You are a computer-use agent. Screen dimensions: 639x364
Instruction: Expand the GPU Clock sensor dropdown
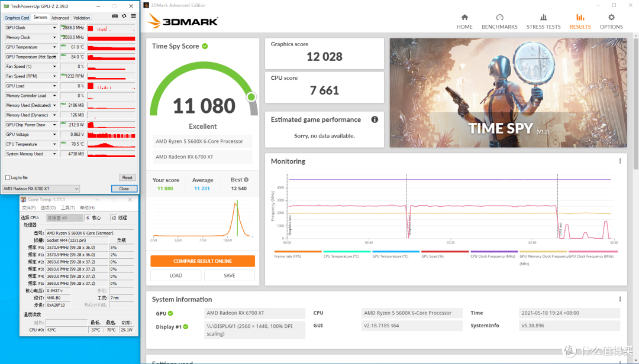pos(54,28)
